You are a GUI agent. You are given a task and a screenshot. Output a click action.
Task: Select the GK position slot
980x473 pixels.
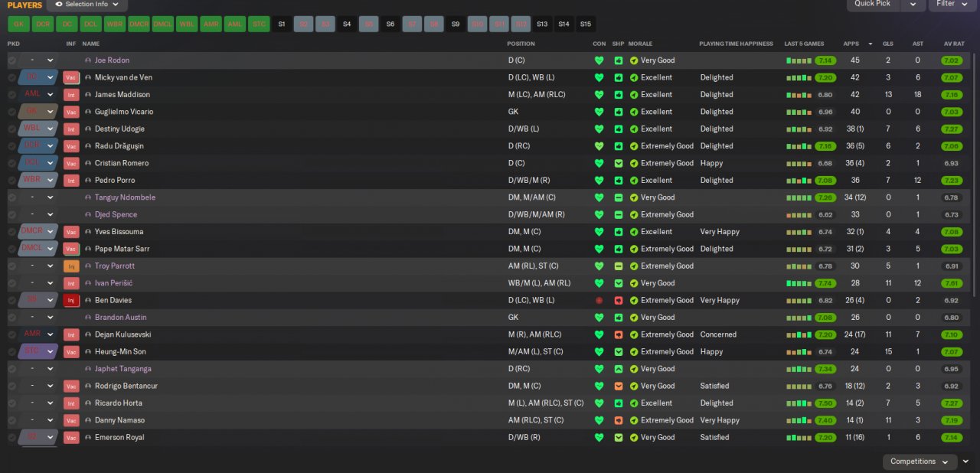(18, 24)
